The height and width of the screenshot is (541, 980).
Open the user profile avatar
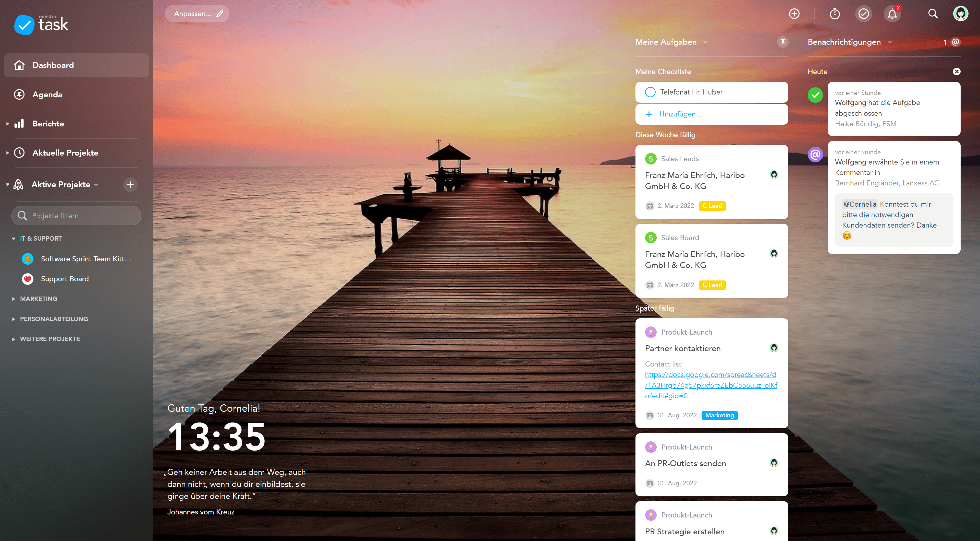[x=960, y=14]
